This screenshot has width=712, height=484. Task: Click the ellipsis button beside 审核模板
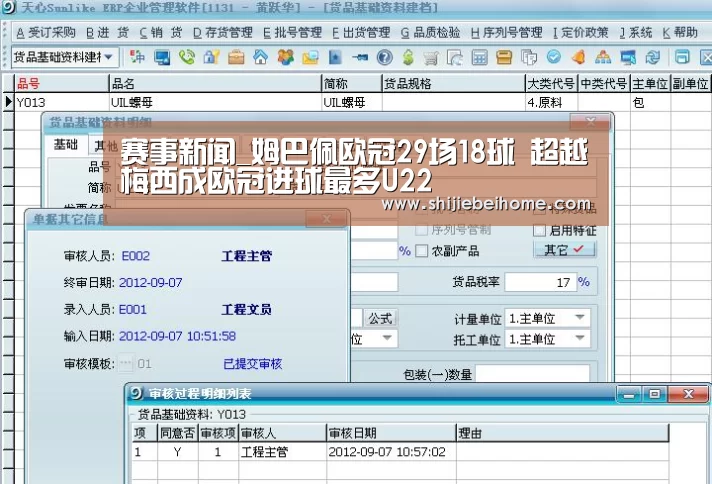coord(126,363)
